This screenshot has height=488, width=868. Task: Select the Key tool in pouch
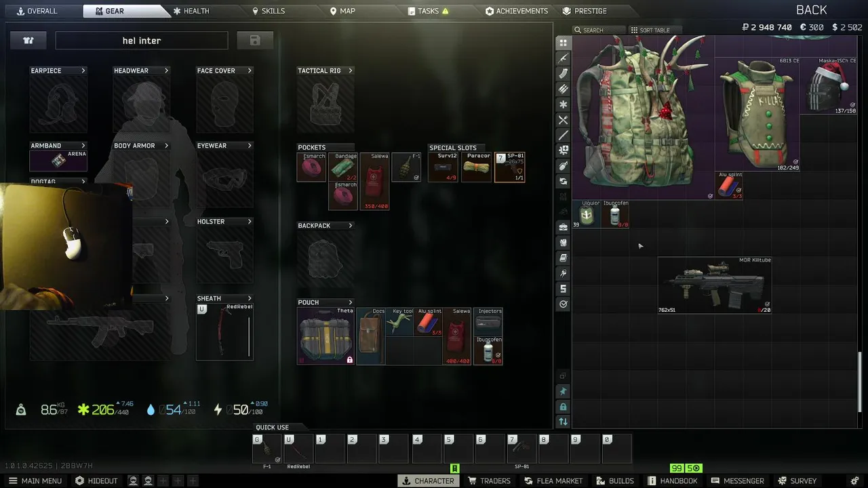pyautogui.click(x=399, y=322)
